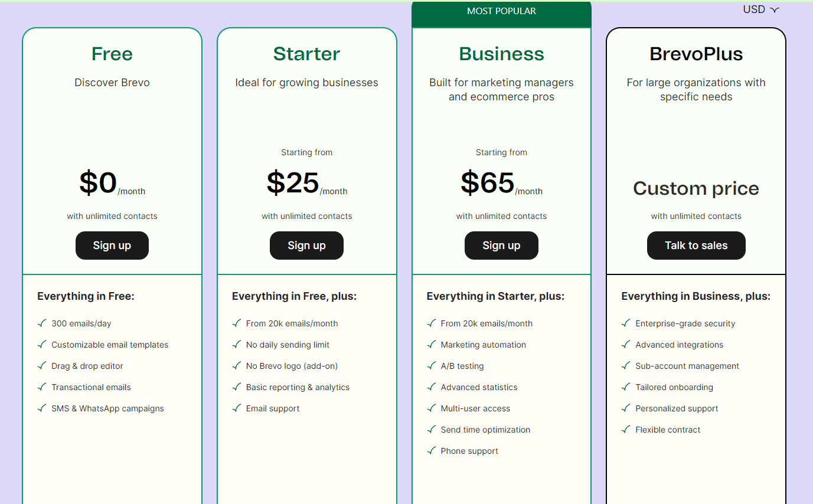Click checkmark icon next to Marketing automation
813x504 pixels.
pyautogui.click(x=432, y=344)
